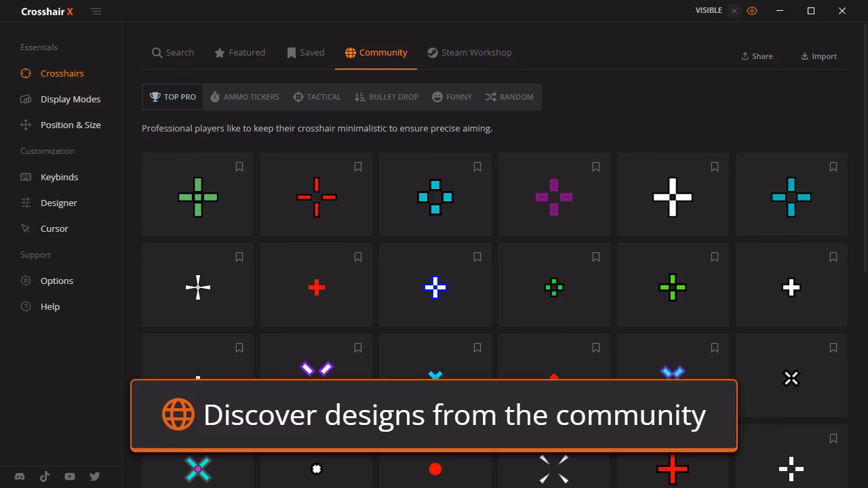868x488 pixels.
Task: Switch to the Steam Workshop tab
Action: (x=469, y=53)
